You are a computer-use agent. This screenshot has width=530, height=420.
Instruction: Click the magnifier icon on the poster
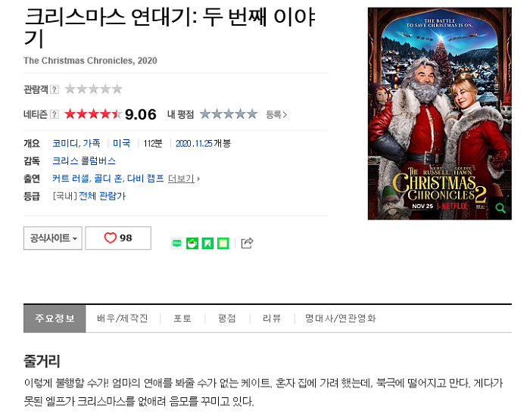pos(500,208)
